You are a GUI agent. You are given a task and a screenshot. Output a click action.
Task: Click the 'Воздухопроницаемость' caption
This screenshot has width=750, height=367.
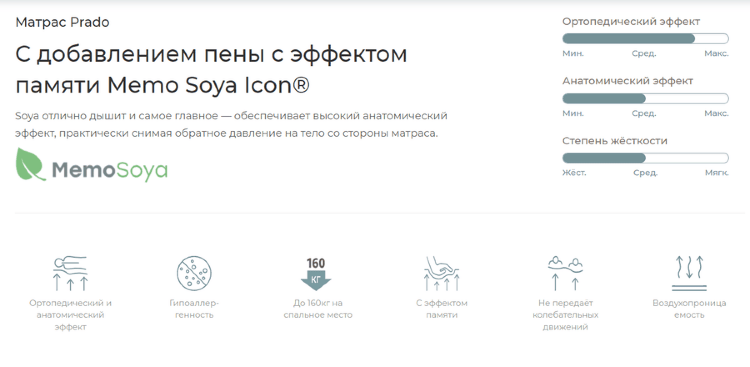[689, 309]
